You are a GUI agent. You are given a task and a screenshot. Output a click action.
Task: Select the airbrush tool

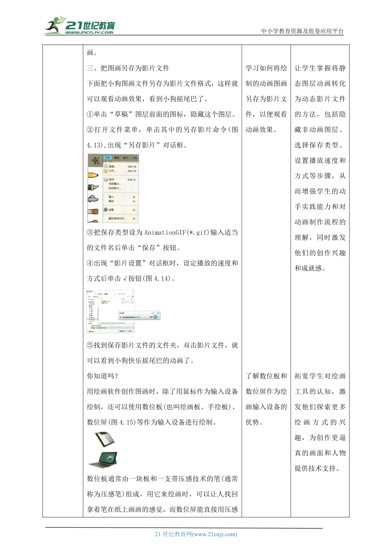pos(93,199)
